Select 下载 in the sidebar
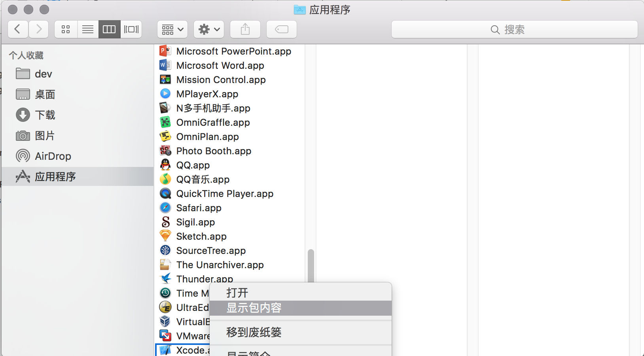 point(78,115)
